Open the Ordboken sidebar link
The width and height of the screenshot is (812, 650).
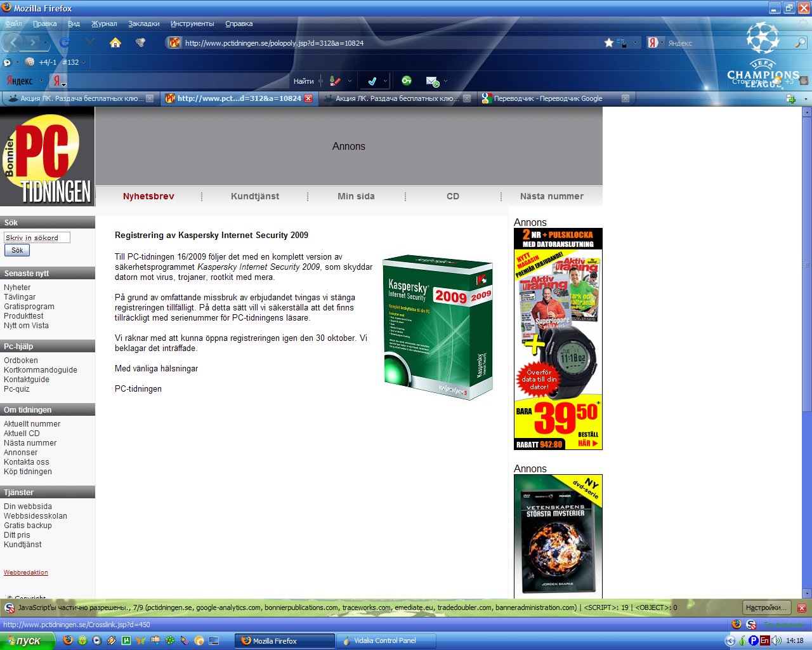tap(21, 361)
